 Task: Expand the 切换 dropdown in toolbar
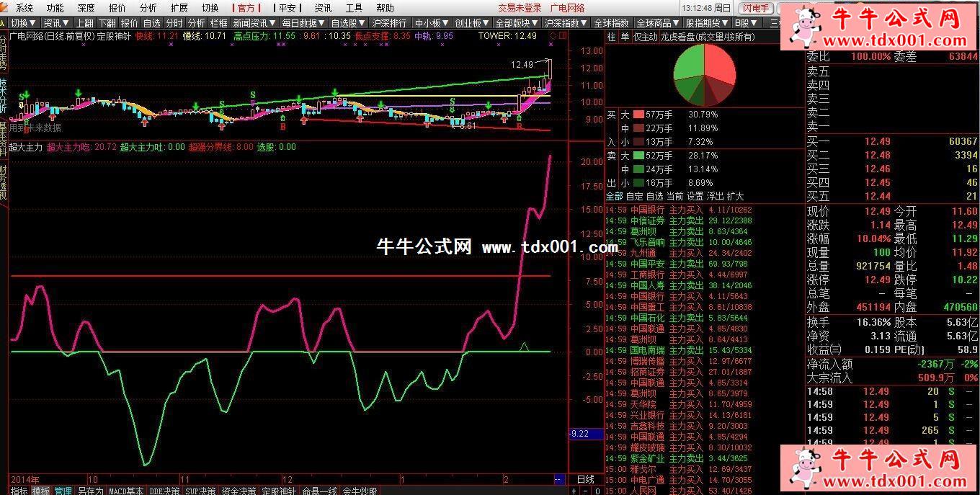pos(23,23)
